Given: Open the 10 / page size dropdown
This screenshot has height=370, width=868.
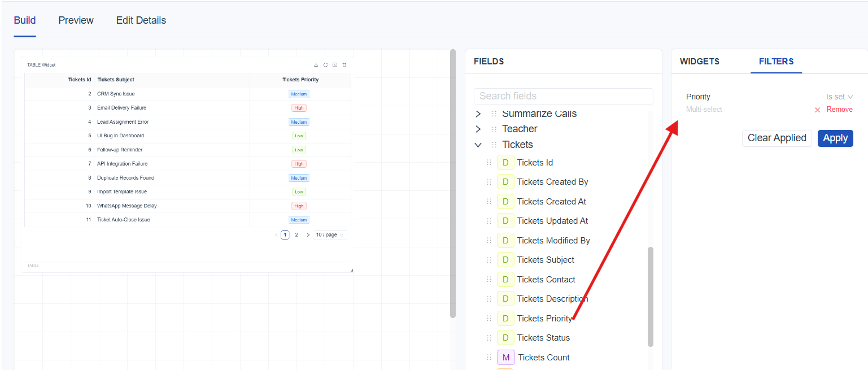Looking at the screenshot, I should (330, 235).
